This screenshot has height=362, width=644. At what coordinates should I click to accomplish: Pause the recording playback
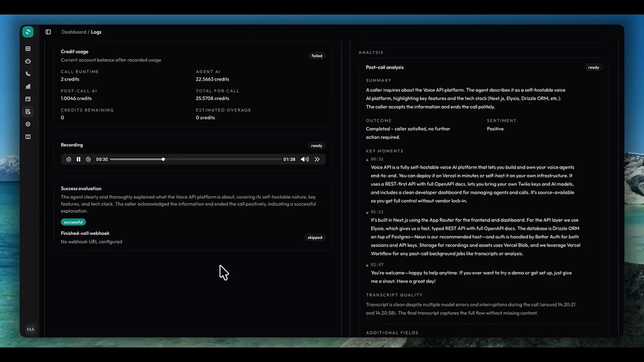click(x=78, y=159)
